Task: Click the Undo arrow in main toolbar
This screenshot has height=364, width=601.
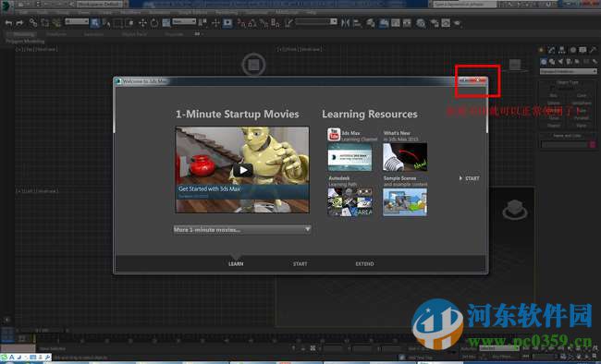Action: 8,23
